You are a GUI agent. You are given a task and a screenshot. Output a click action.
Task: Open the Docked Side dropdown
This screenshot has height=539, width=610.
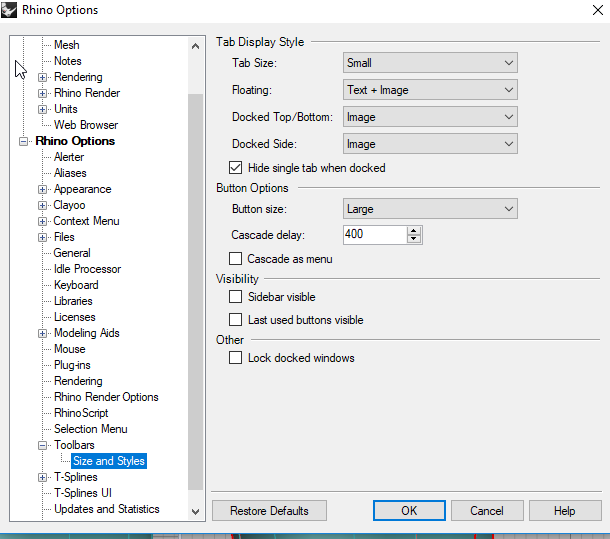coord(430,144)
